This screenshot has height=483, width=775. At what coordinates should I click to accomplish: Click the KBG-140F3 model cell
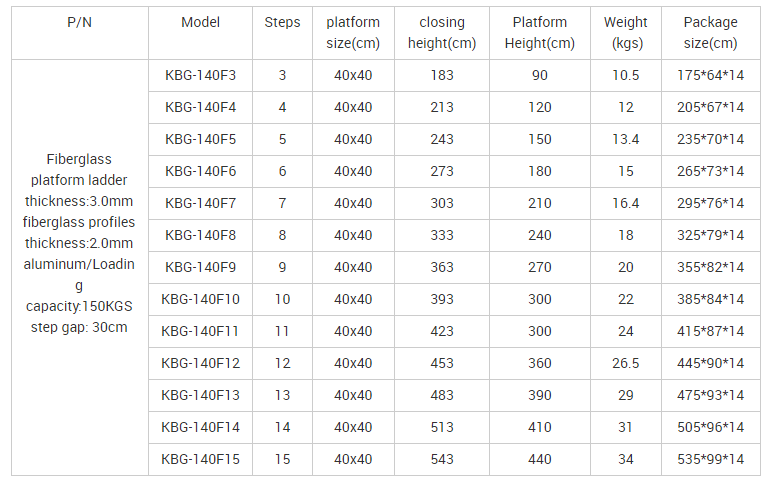pos(201,75)
